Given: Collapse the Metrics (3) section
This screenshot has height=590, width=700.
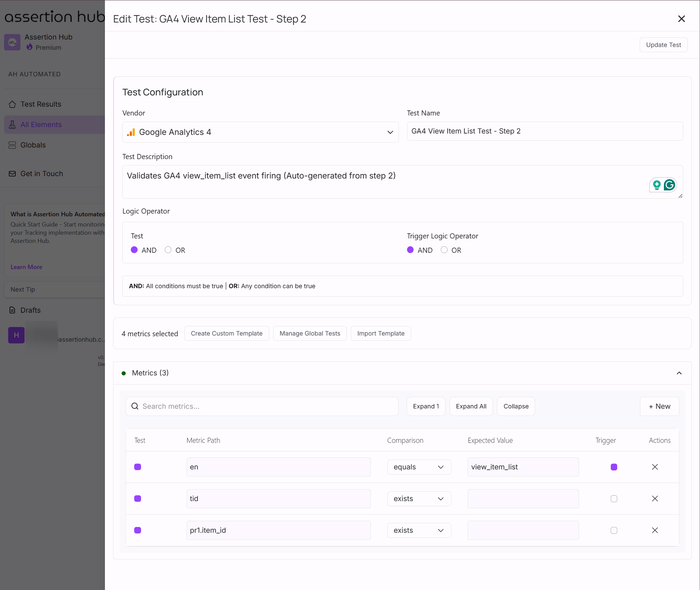Looking at the screenshot, I should 679,373.
